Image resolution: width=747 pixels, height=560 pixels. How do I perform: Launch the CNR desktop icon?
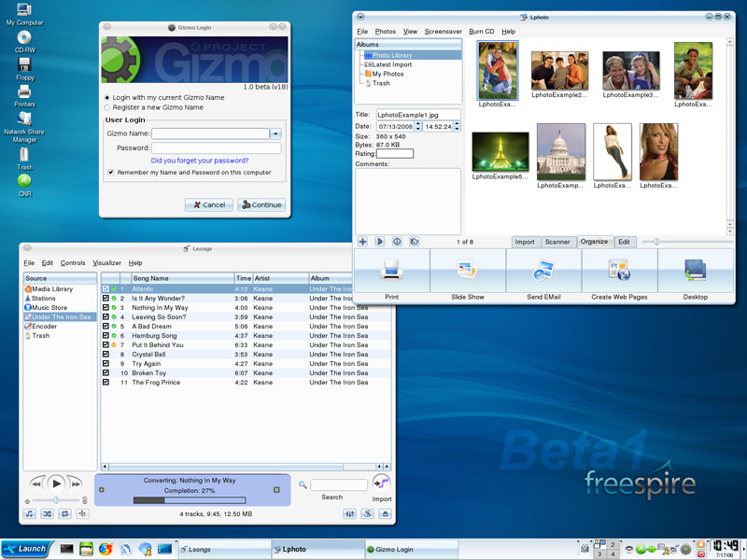pos(24,185)
